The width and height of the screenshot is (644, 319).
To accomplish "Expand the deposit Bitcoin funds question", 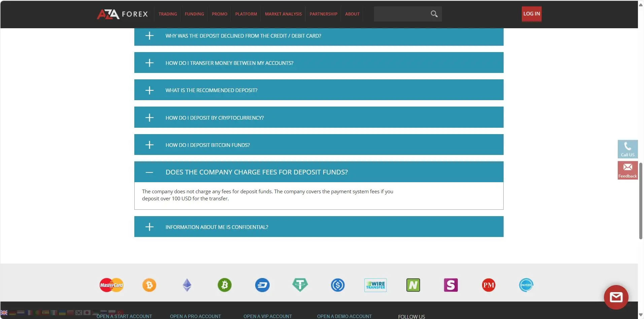I will (x=319, y=145).
